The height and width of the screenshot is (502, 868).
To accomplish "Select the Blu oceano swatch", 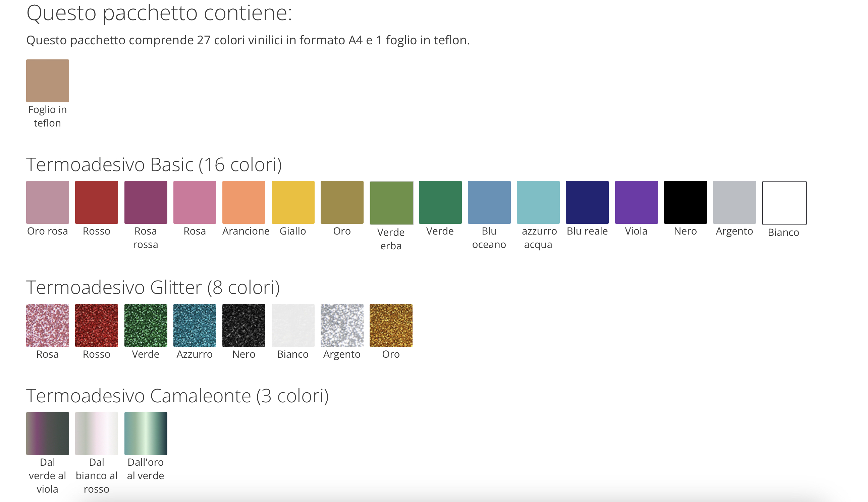I will tap(489, 202).
